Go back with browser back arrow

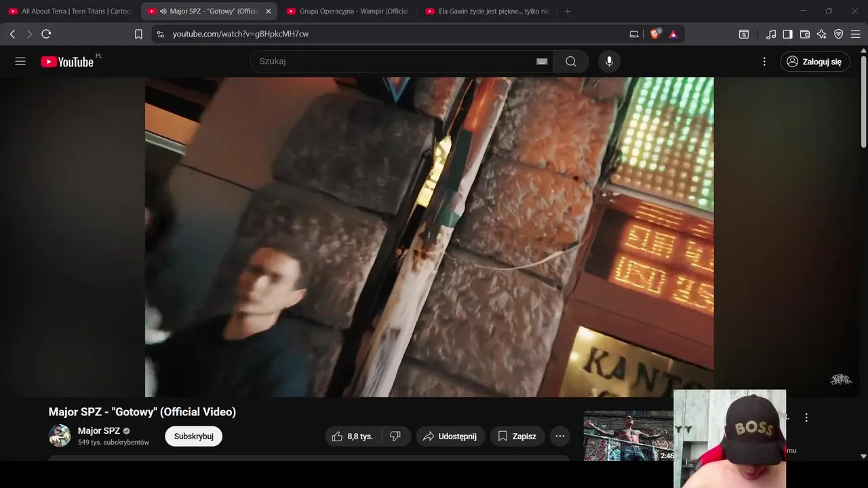pos(12,34)
